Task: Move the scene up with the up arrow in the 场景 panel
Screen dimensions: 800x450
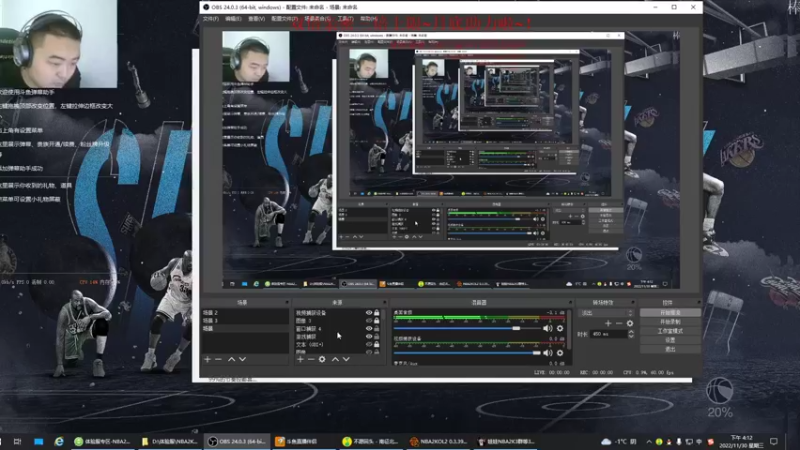Action: (x=231, y=360)
